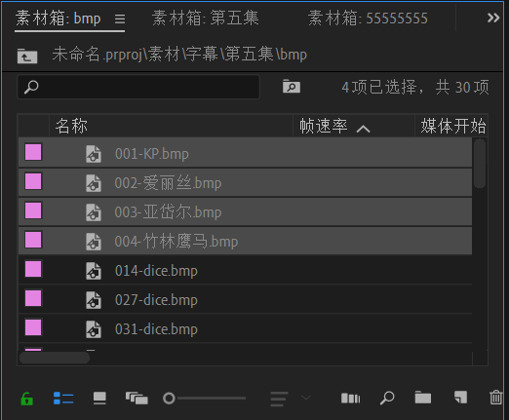Switch to icon view
The height and width of the screenshot is (420, 509).
click(x=99, y=399)
